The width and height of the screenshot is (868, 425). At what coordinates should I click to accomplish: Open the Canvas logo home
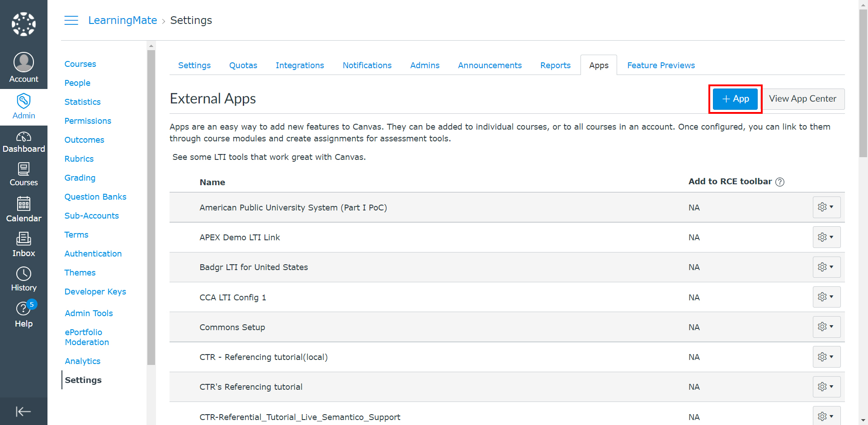click(x=24, y=24)
